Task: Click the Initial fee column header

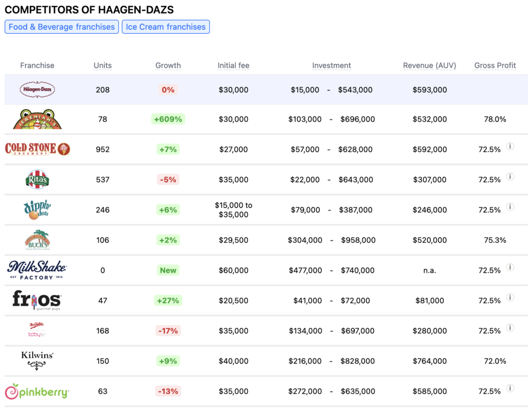Action: (x=233, y=65)
